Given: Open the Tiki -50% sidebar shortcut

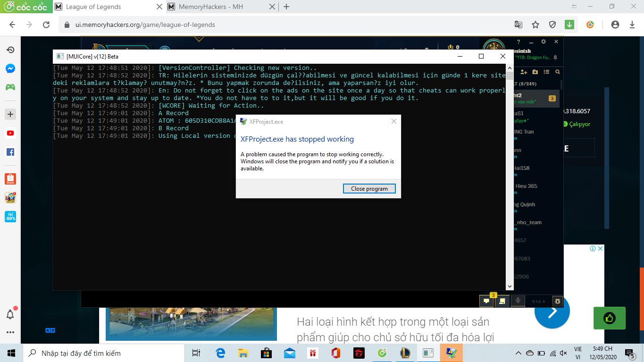Looking at the screenshot, I should tap(10, 217).
